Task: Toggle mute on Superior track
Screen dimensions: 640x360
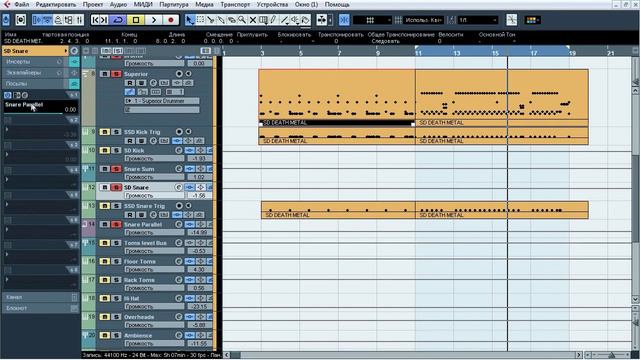Action: pos(104,74)
